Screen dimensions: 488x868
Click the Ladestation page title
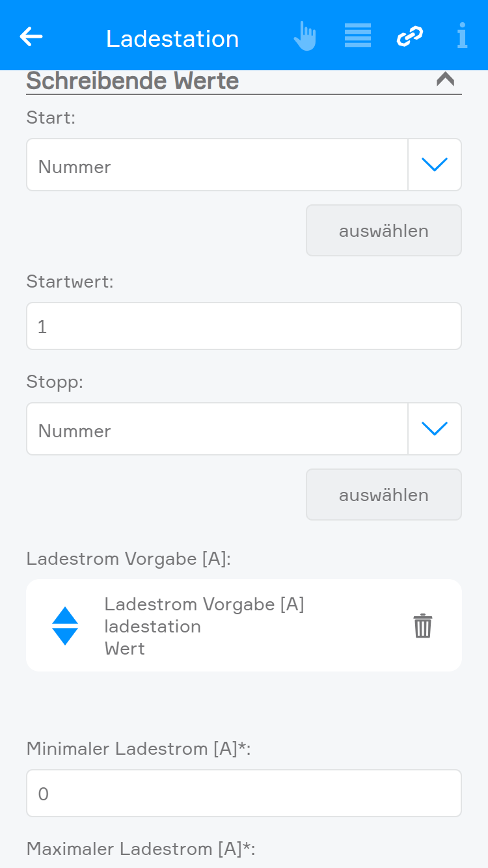click(172, 38)
